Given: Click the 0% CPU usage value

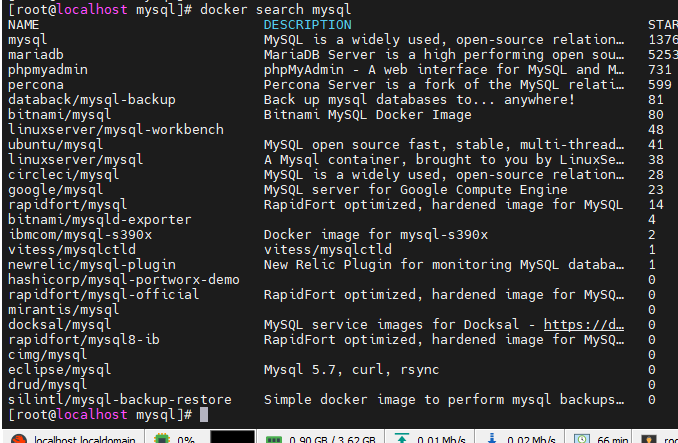Looking at the screenshot, I should tap(185, 440).
